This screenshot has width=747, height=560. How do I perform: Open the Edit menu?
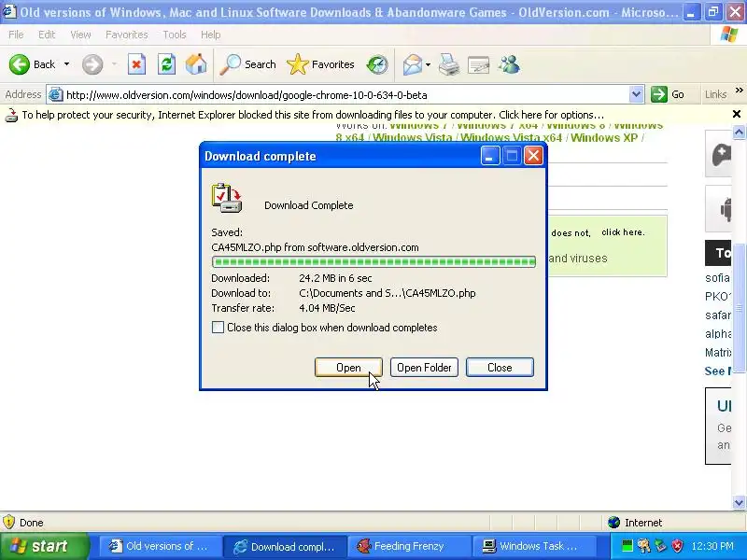click(x=47, y=35)
